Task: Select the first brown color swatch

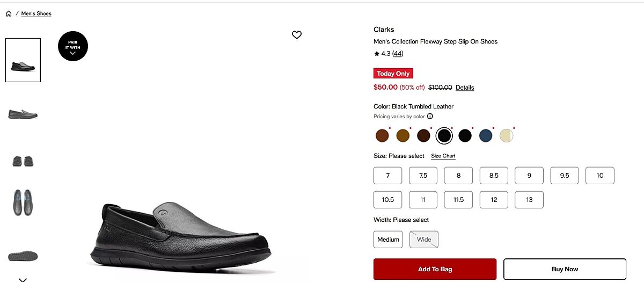Action: 382,136
